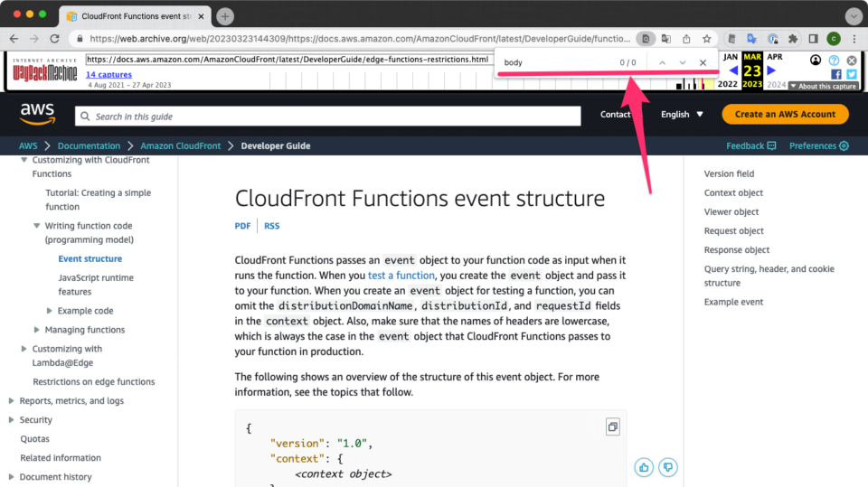Open Chrome three-dot menu
868x487 pixels.
coord(854,39)
